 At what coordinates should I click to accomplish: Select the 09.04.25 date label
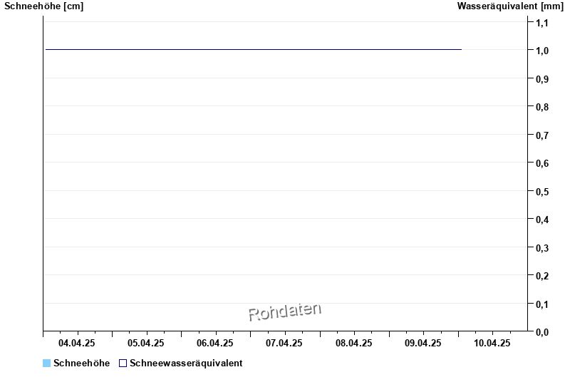(423, 344)
